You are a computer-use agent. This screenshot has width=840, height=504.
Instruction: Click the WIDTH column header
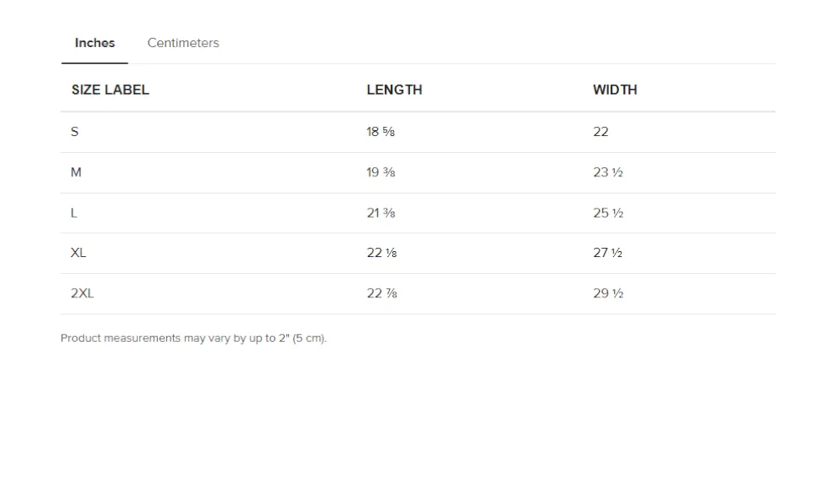tap(615, 90)
